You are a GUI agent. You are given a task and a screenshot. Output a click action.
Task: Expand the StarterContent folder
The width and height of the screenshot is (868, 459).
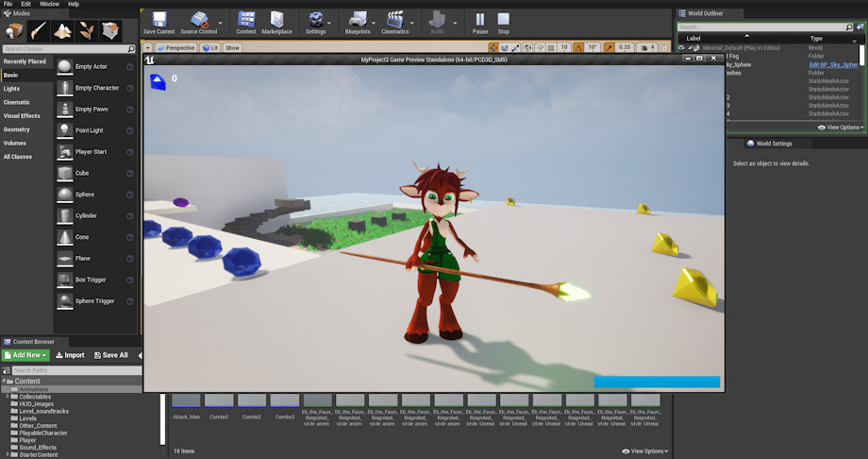tap(8, 454)
